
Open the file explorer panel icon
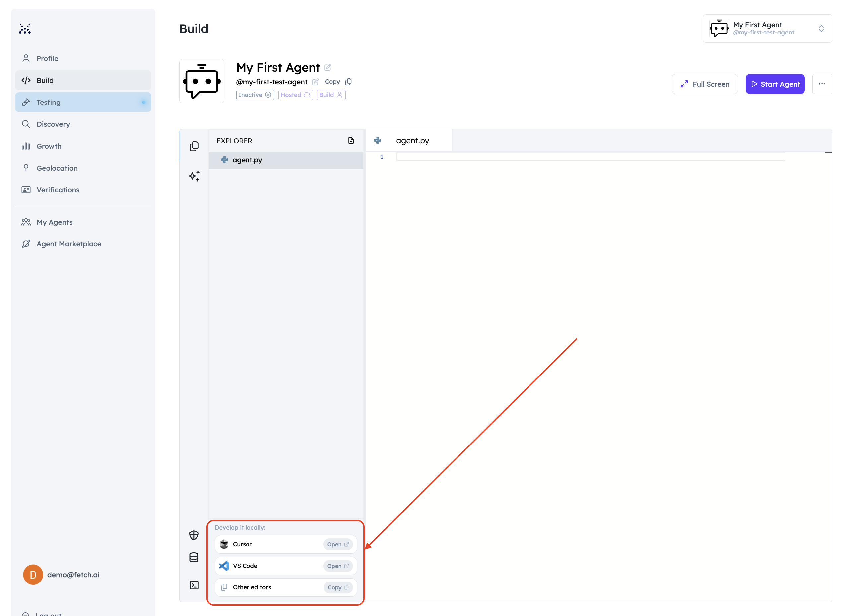click(x=194, y=146)
